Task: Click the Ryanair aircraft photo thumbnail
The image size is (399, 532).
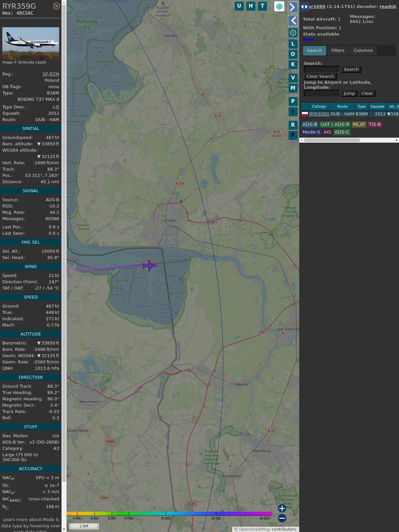Action: pos(31,44)
